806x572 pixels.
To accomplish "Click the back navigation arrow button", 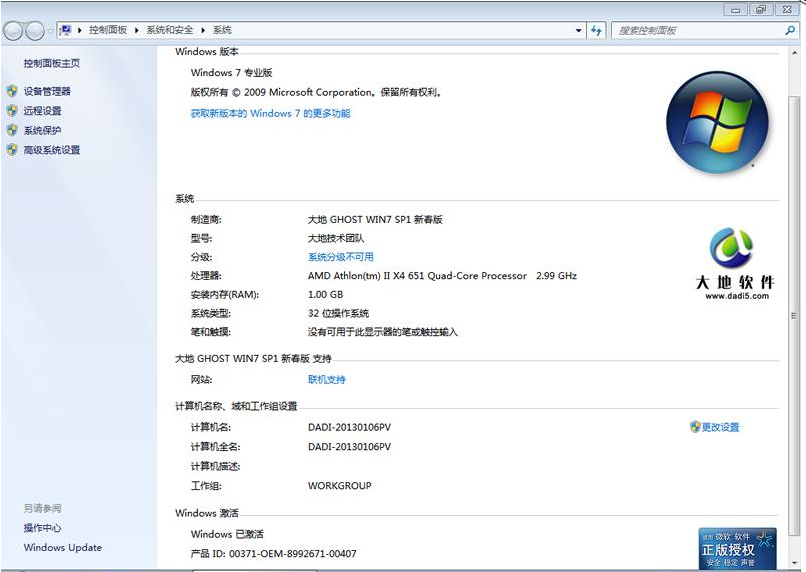I will pyautogui.click(x=14, y=31).
